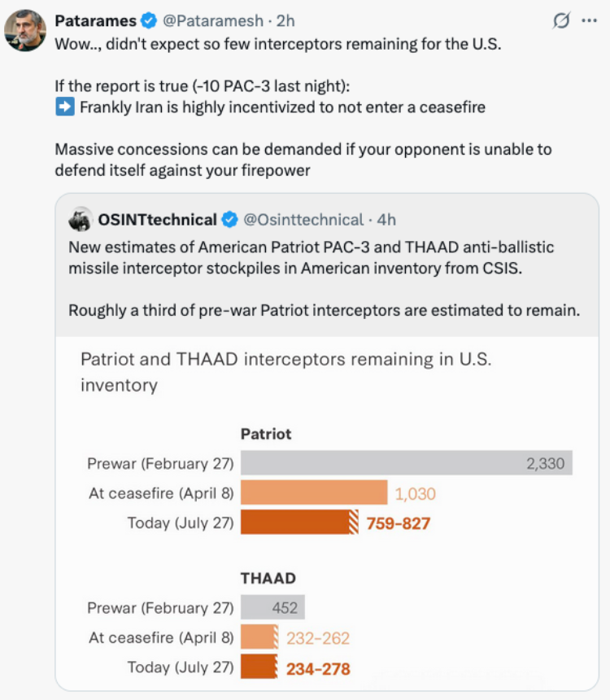Screen dimensions: 610x700
Task: Open the @Osinttechnical handle link
Action: (303, 220)
